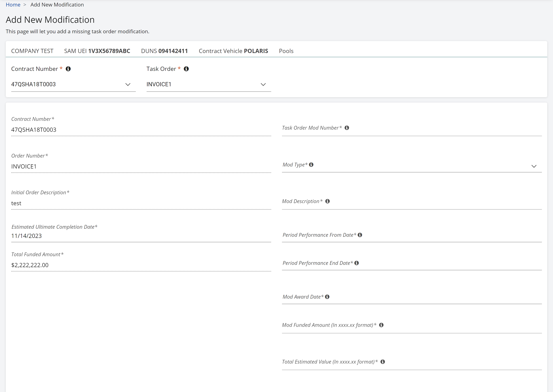Navigate to Home via the breadcrumb link
553x392 pixels.
(13, 5)
